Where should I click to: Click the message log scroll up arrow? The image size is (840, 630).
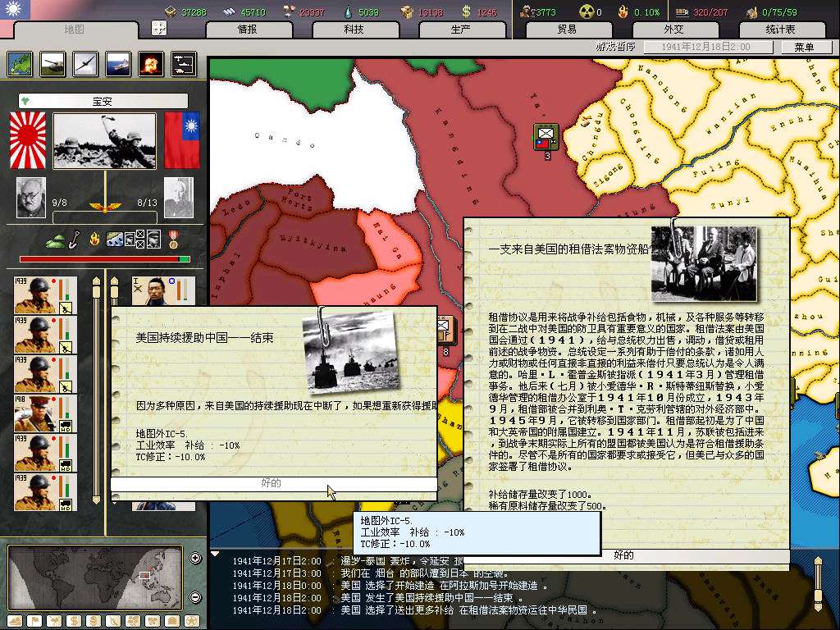coord(818,561)
